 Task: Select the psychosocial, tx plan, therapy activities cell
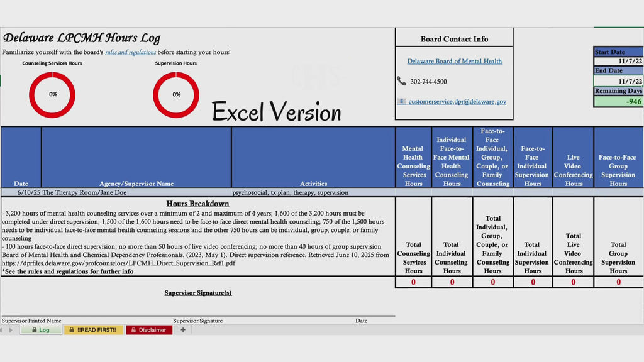tap(313, 192)
